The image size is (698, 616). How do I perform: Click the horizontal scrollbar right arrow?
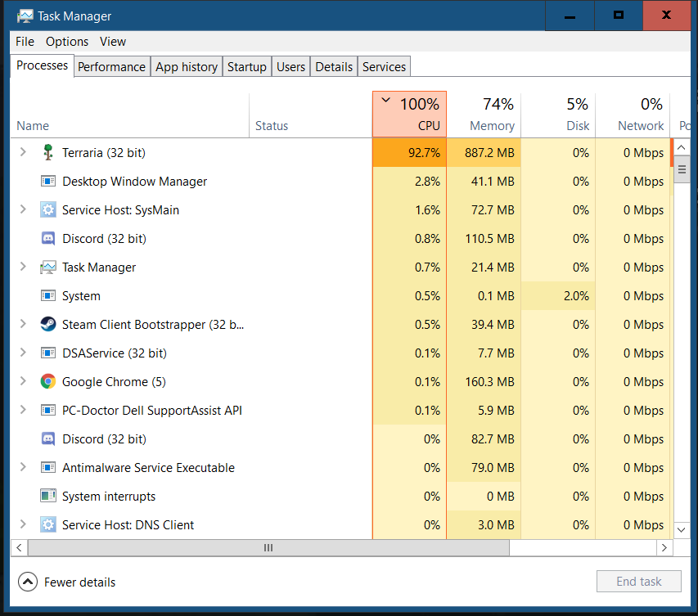point(664,547)
